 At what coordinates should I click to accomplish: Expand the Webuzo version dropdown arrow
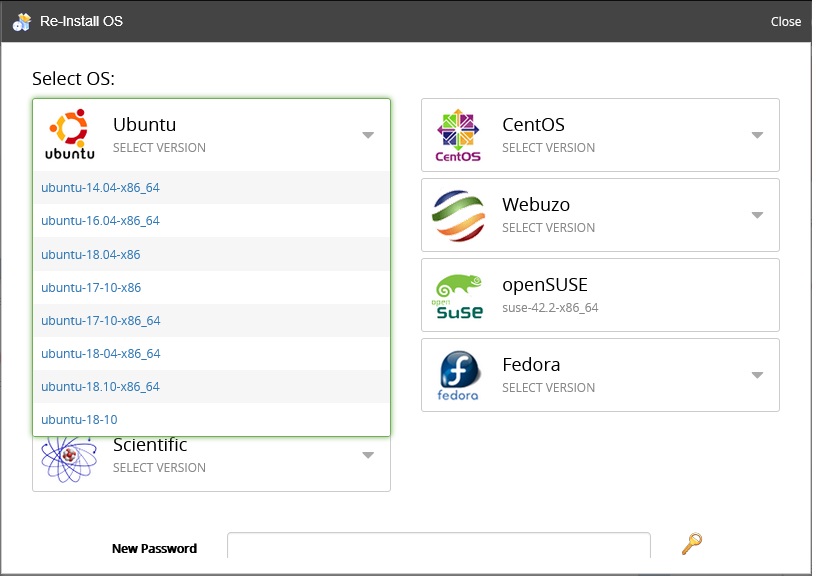click(757, 215)
